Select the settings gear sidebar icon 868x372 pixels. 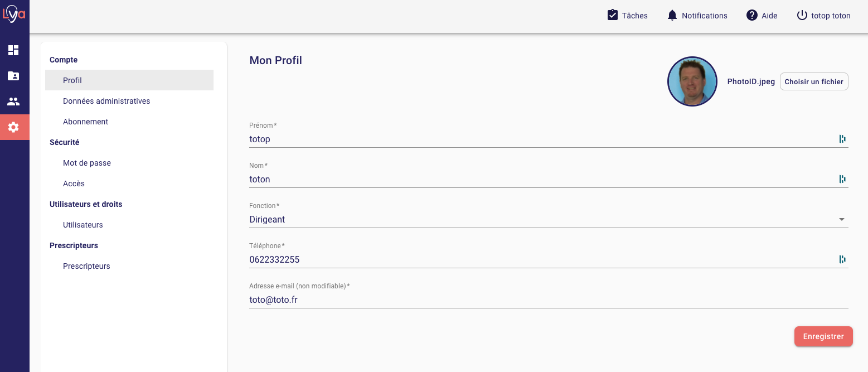pos(13,127)
